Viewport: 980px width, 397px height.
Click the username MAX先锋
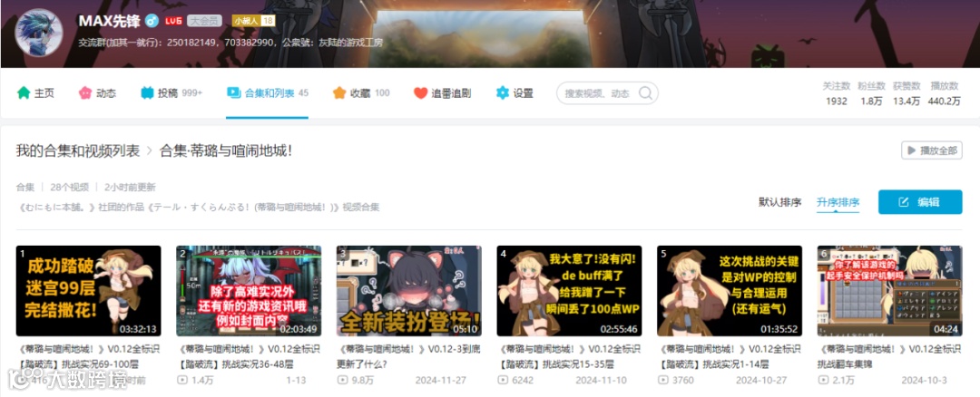[108, 21]
